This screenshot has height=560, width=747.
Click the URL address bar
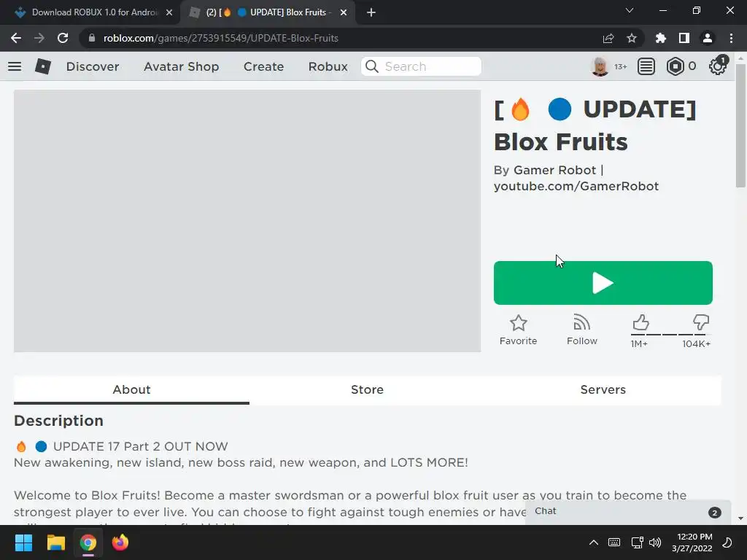pyautogui.click(x=362, y=38)
